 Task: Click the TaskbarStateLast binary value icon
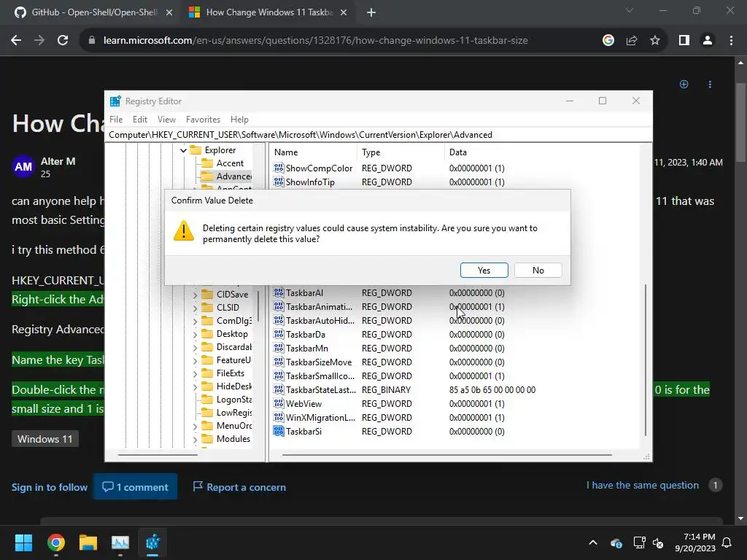[279, 389]
